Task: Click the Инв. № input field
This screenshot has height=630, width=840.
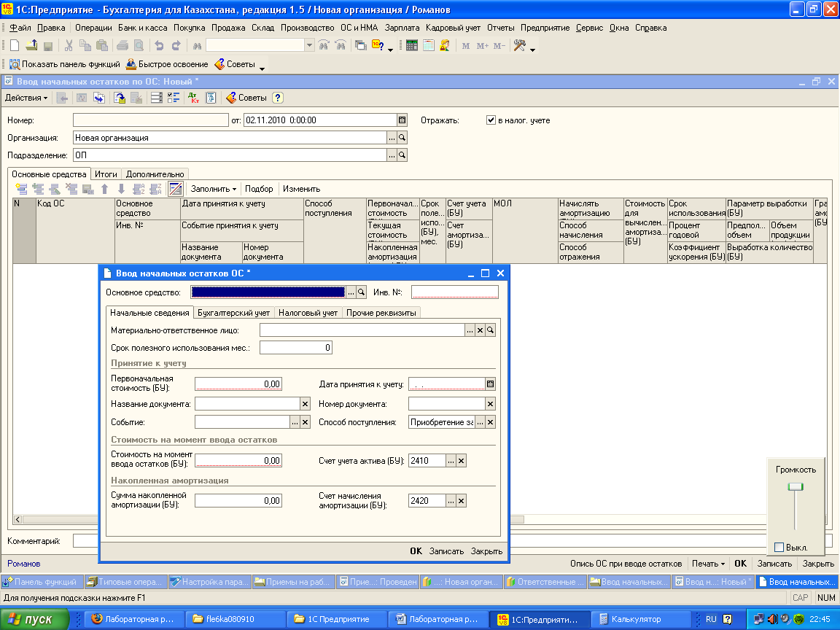Action: [x=455, y=292]
